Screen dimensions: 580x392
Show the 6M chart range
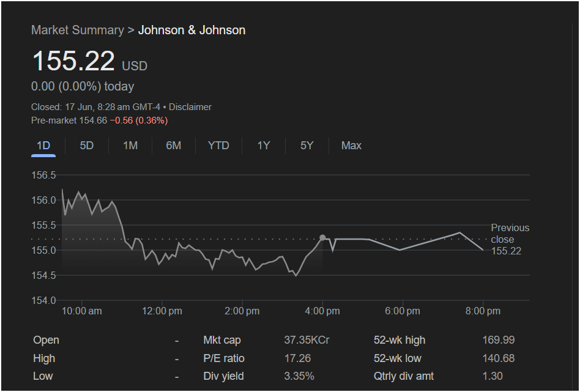pyautogui.click(x=174, y=146)
